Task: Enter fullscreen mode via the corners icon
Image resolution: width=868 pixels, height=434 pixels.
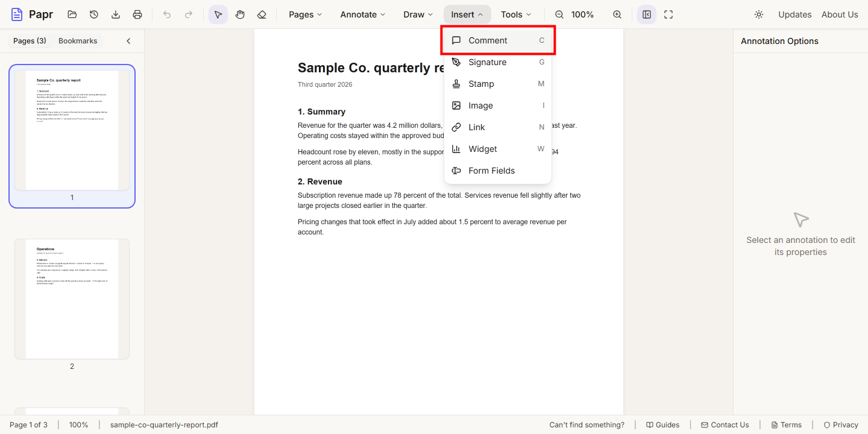Action: click(x=668, y=14)
